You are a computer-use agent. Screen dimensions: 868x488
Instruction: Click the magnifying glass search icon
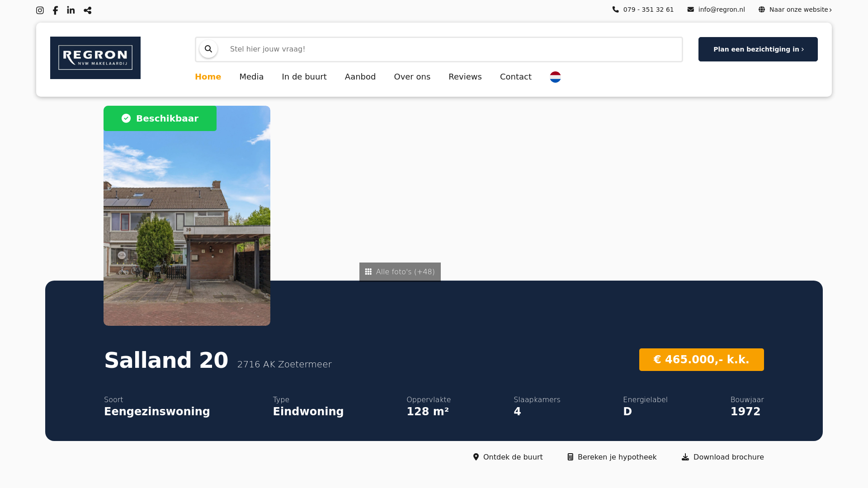(x=208, y=49)
